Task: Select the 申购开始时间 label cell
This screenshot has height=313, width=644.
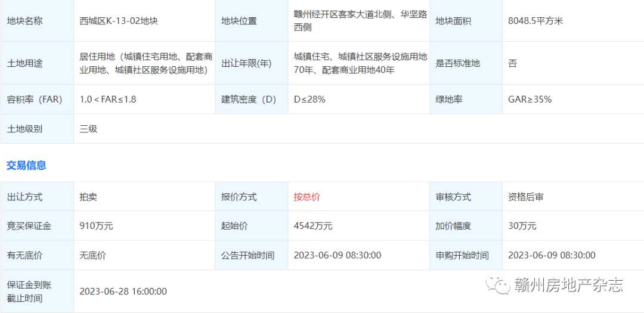Action: (466, 256)
